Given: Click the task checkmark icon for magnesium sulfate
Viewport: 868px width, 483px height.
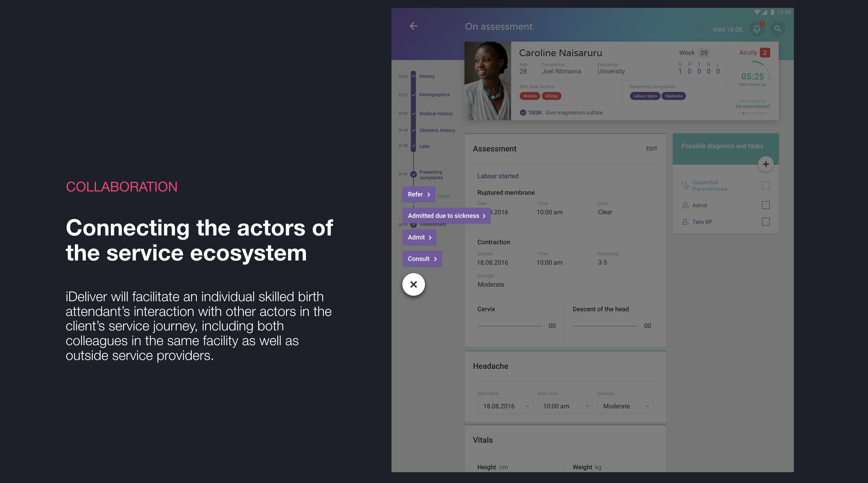Looking at the screenshot, I should 523,112.
